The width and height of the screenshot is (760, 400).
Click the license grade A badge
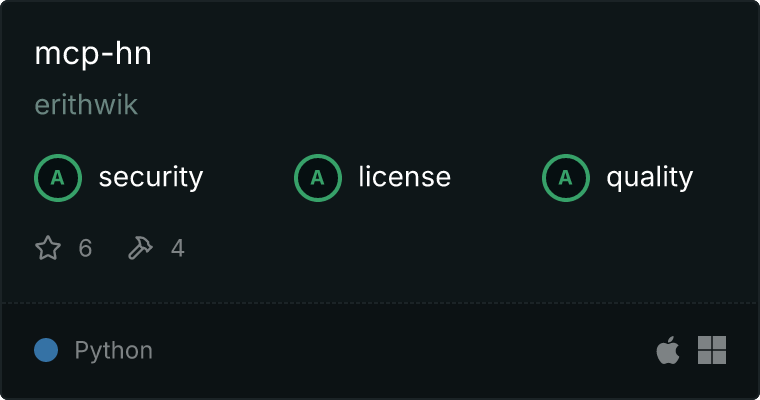(x=318, y=178)
